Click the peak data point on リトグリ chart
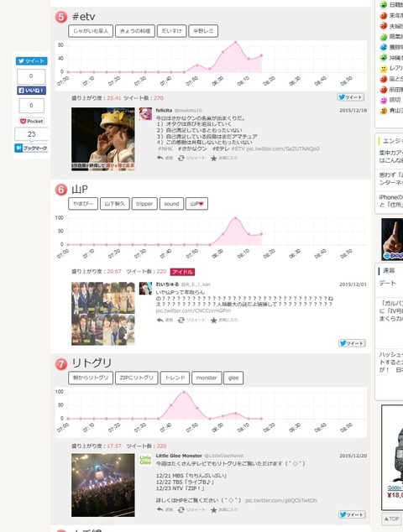This screenshot has width=403, height=532. pyautogui.click(x=184, y=392)
